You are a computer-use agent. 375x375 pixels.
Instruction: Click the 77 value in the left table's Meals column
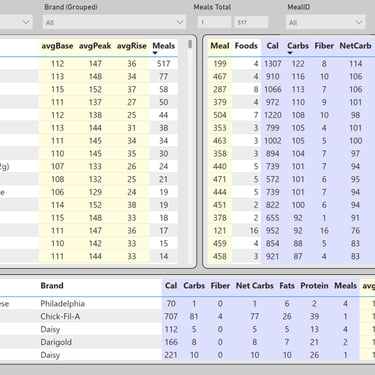point(164,77)
